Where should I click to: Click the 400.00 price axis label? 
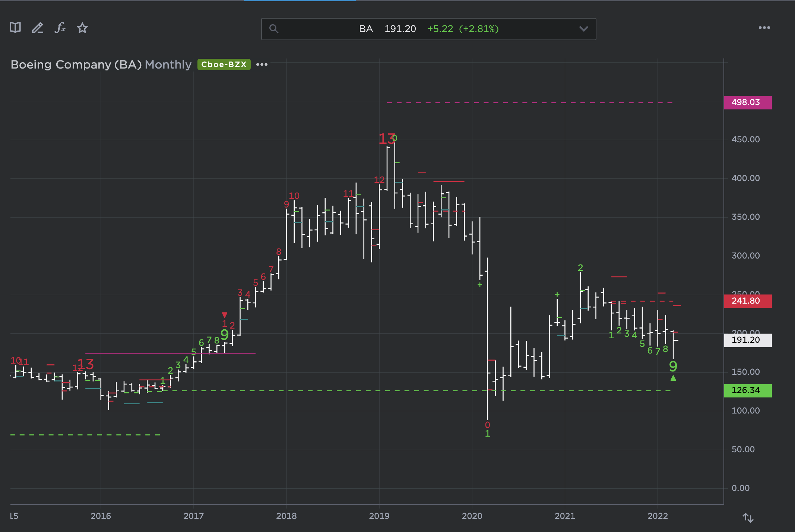pyautogui.click(x=745, y=178)
